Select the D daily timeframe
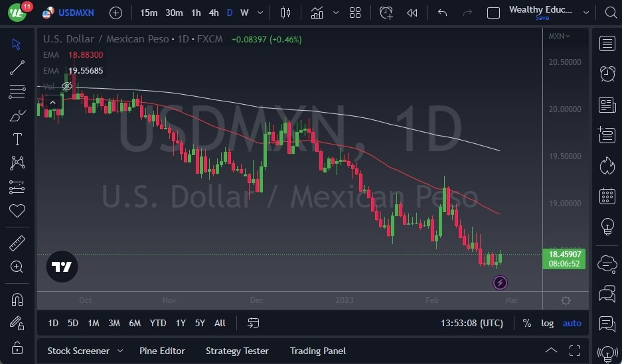The image size is (622, 364). pyautogui.click(x=230, y=13)
